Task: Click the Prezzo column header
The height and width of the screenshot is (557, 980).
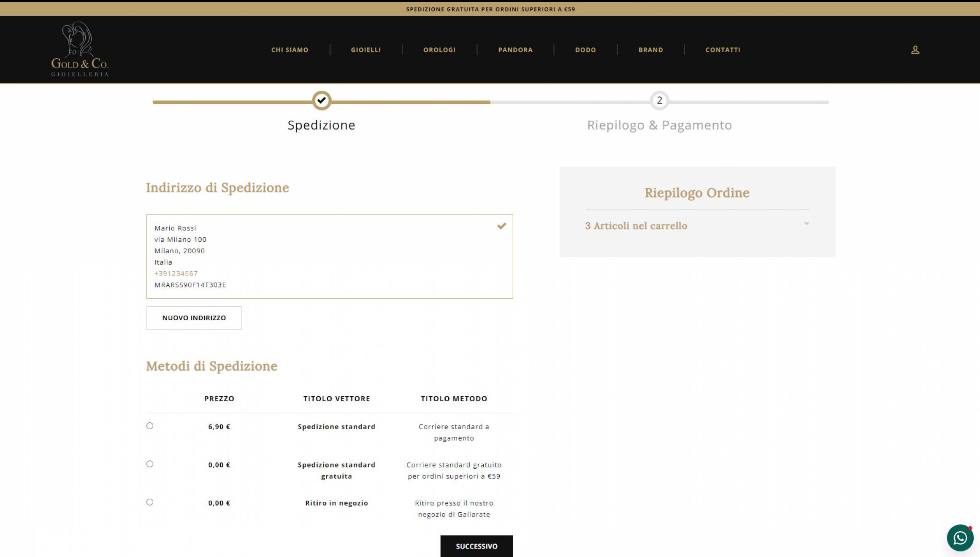Action: (219, 398)
